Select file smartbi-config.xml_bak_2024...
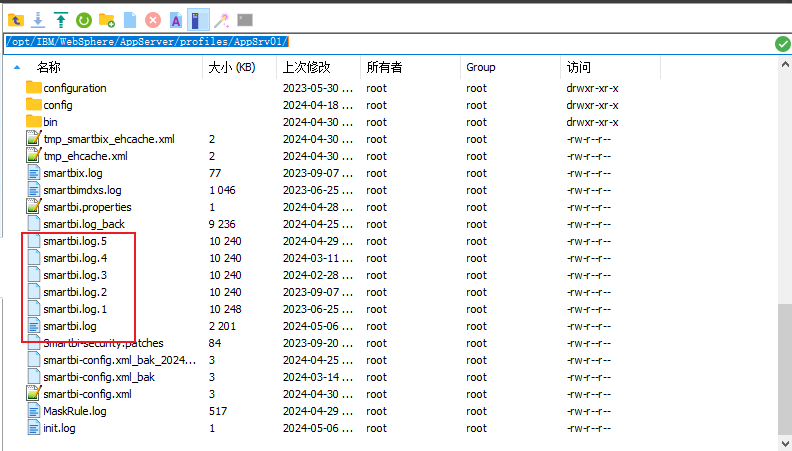792x451 pixels. (x=119, y=360)
